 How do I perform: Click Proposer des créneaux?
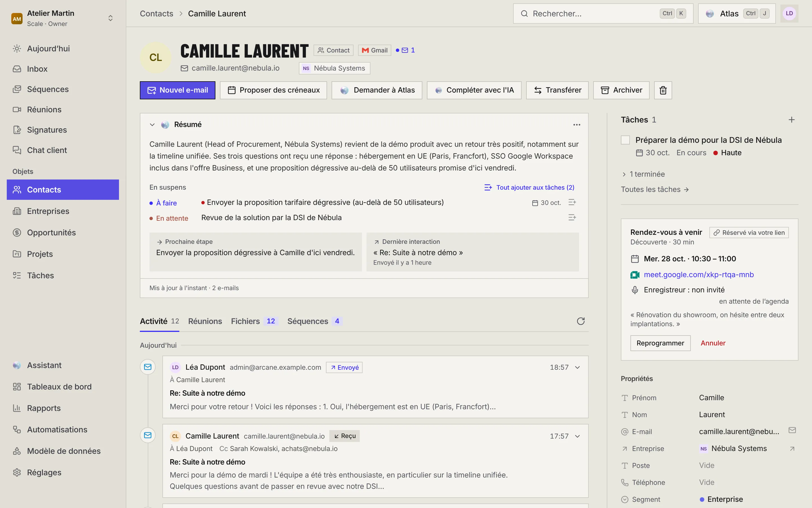[x=273, y=90]
